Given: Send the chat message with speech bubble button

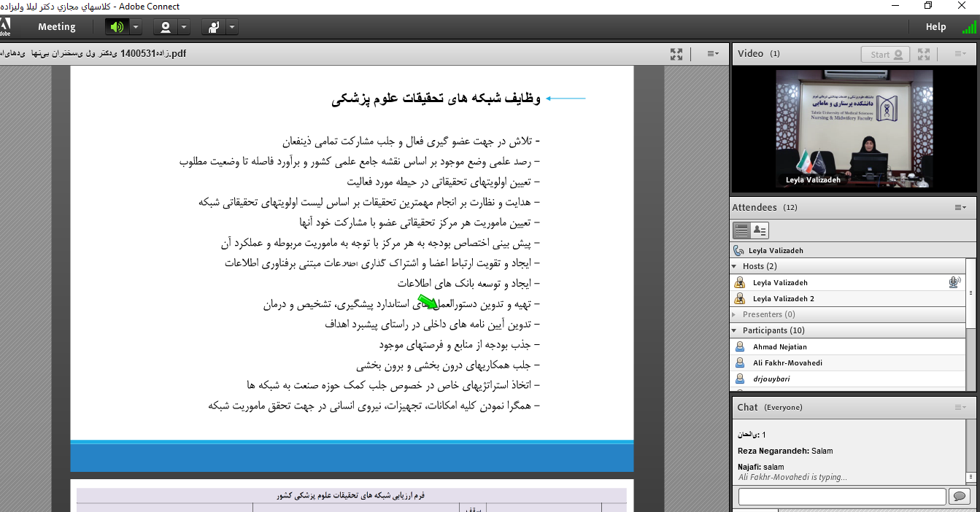Looking at the screenshot, I should 959,497.
